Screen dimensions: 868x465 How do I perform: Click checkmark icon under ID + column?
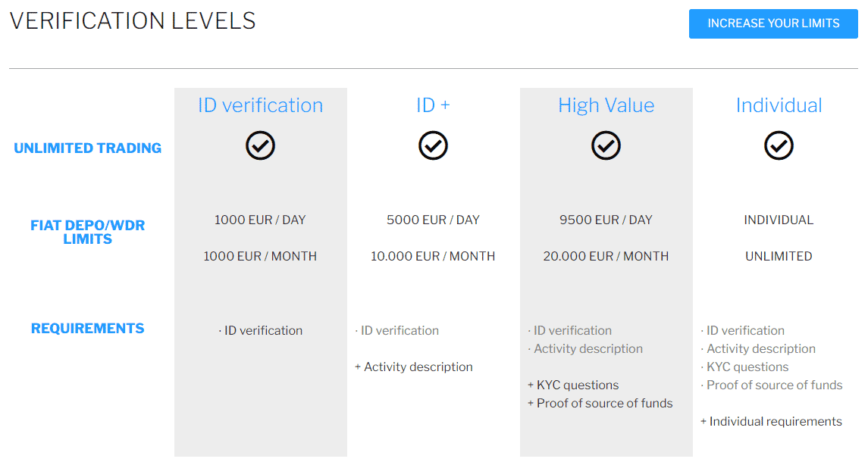(x=433, y=145)
